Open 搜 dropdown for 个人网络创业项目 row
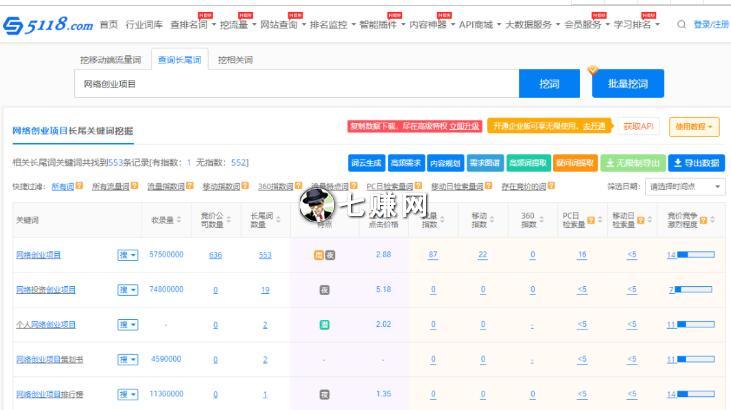The width and height of the screenshot is (731, 410). coord(128,325)
